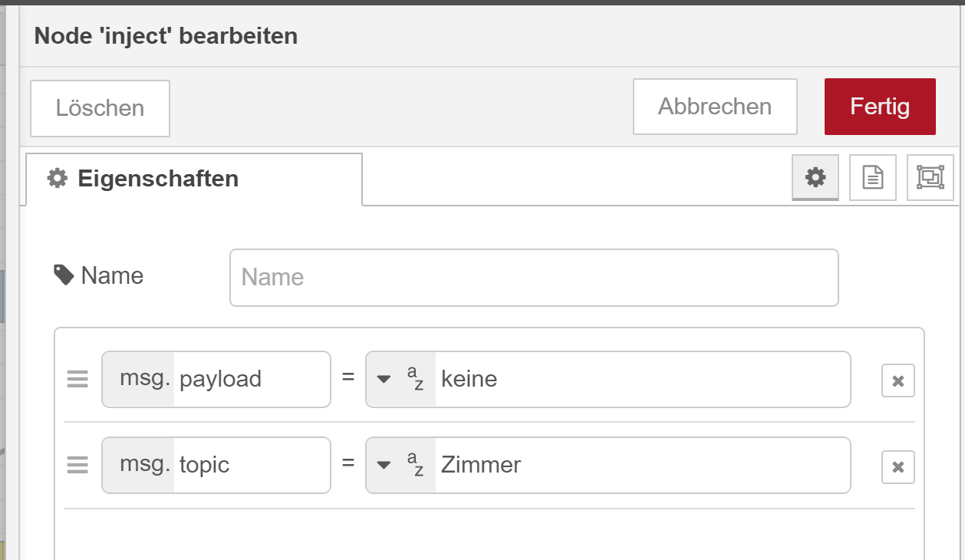Edit the topic value 'Zimmer'
The image size is (965, 560).
tap(643, 465)
